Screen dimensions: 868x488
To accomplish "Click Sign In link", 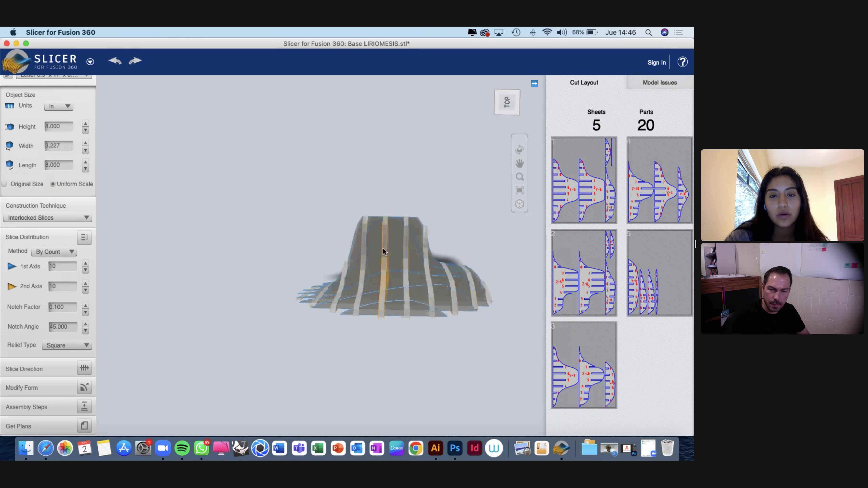I will click(656, 63).
